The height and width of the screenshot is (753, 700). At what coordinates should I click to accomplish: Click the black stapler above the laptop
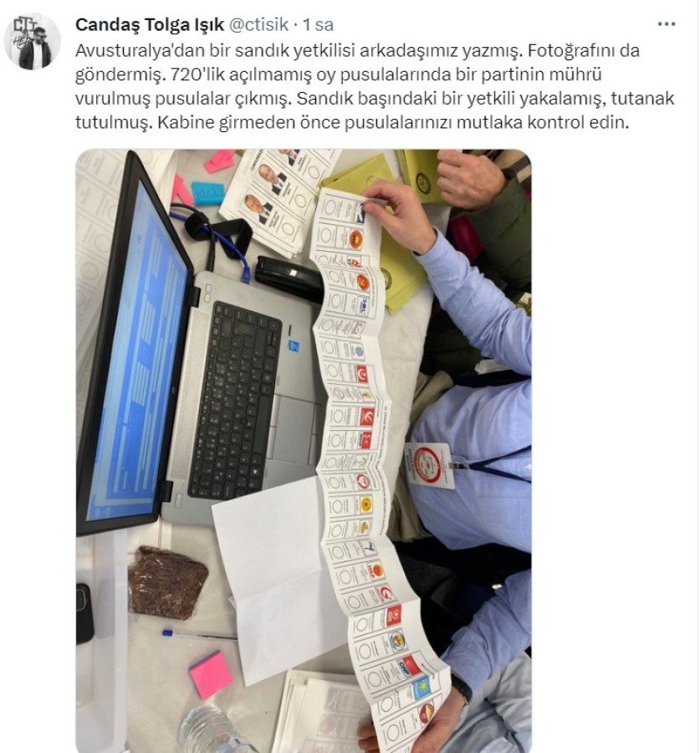click(289, 278)
